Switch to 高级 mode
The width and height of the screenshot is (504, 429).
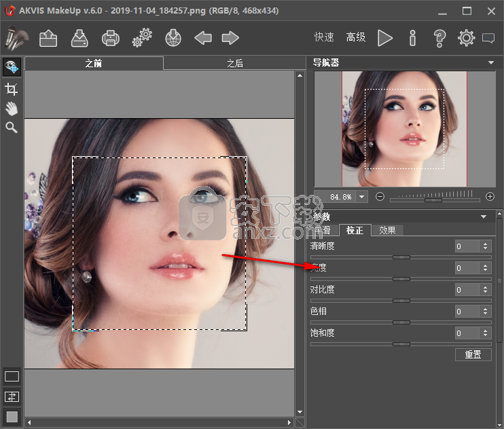[x=356, y=37]
